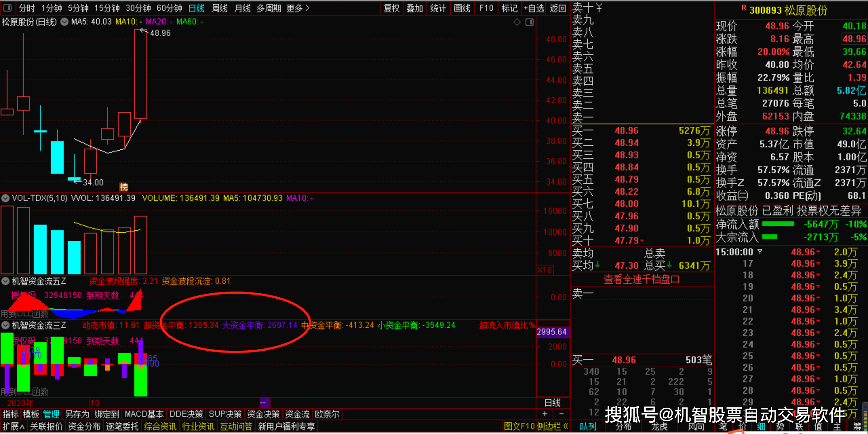Viewport: 868px width, 434px height.
Task: Switch to 15分钟 chart period
Action: pyautogui.click(x=107, y=8)
